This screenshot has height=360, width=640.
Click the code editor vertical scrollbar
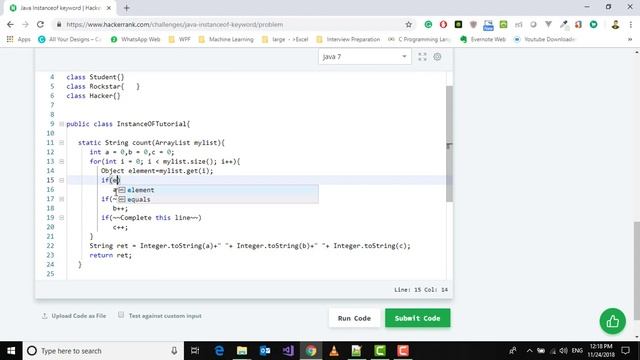point(449,144)
